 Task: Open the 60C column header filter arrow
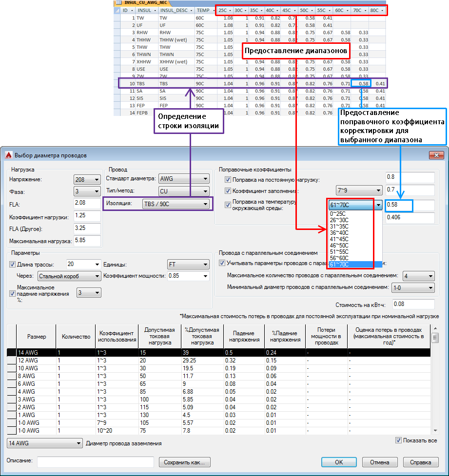click(x=347, y=11)
